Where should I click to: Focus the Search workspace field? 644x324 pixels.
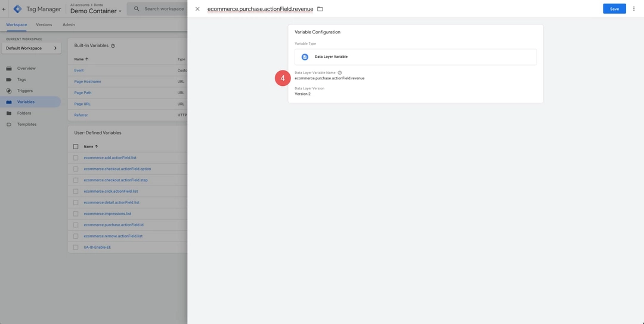[164, 8]
